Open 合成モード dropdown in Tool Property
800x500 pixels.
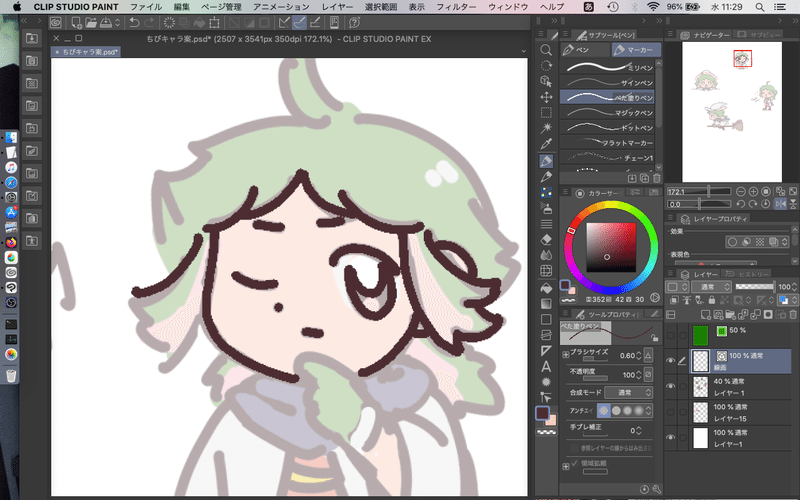pyautogui.click(x=629, y=392)
